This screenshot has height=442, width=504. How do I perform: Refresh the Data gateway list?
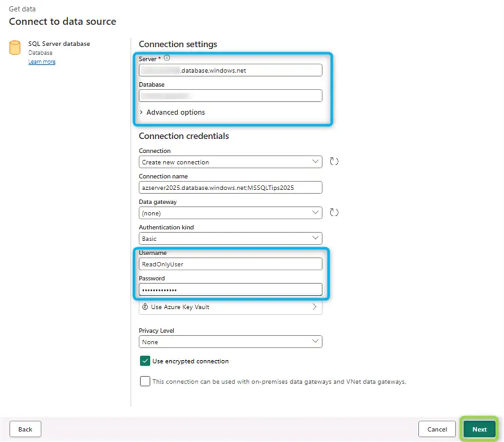click(x=334, y=212)
